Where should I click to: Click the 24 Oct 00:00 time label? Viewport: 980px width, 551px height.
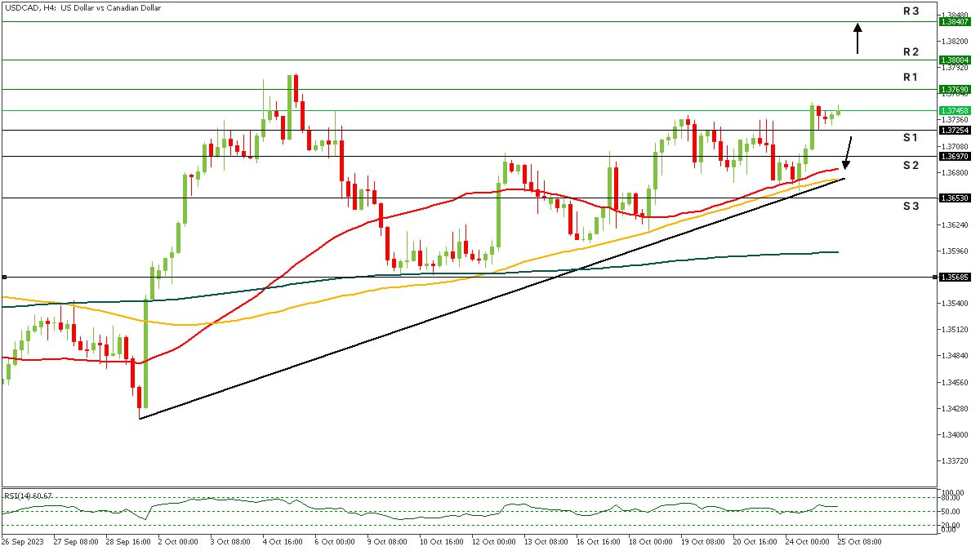pos(808,541)
